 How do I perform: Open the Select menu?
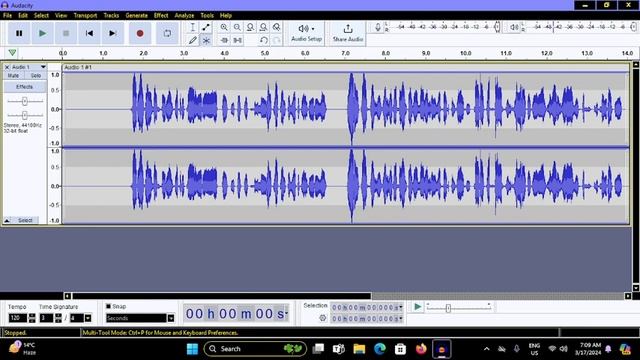(x=41, y=16)
